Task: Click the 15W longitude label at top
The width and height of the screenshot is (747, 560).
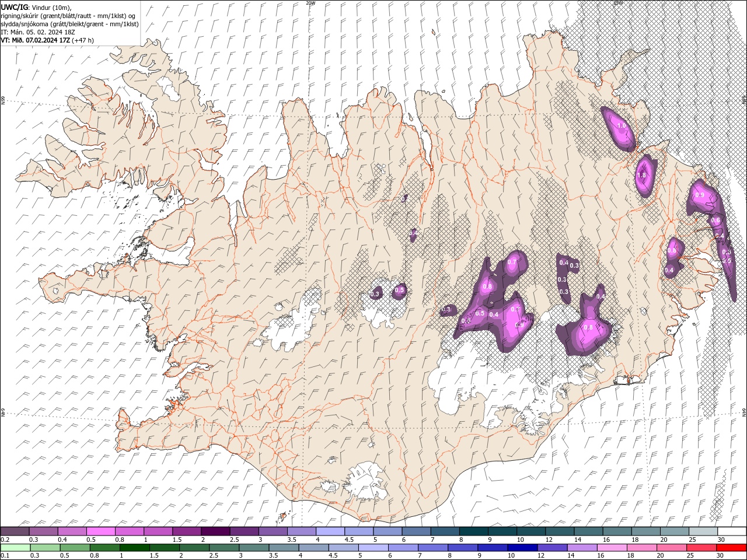Action: (619, 3)
